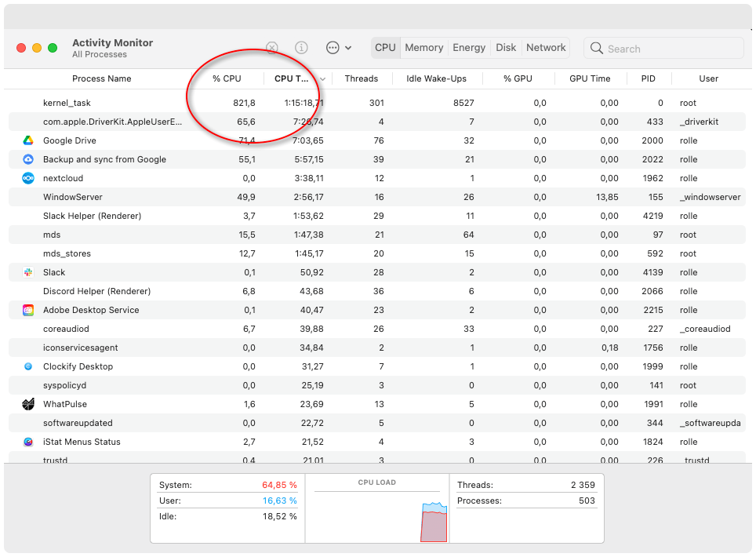756x557 pixels.
Task: Select the kernel_task process row
Action: point(377,103)
